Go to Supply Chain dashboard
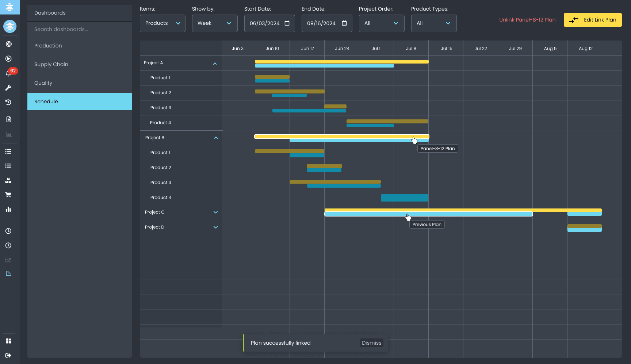Viewport: 631px width, 364px height. click(51, 64)
